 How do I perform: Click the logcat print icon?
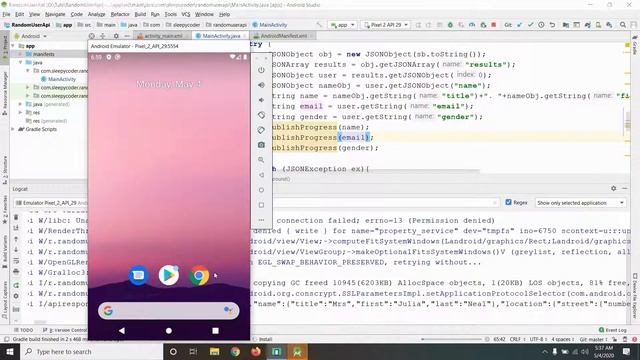(x=16, y=271)
